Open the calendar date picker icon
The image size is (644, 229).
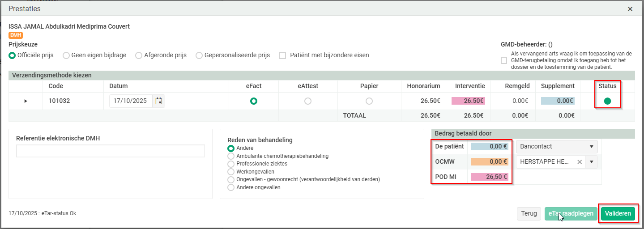158,101
